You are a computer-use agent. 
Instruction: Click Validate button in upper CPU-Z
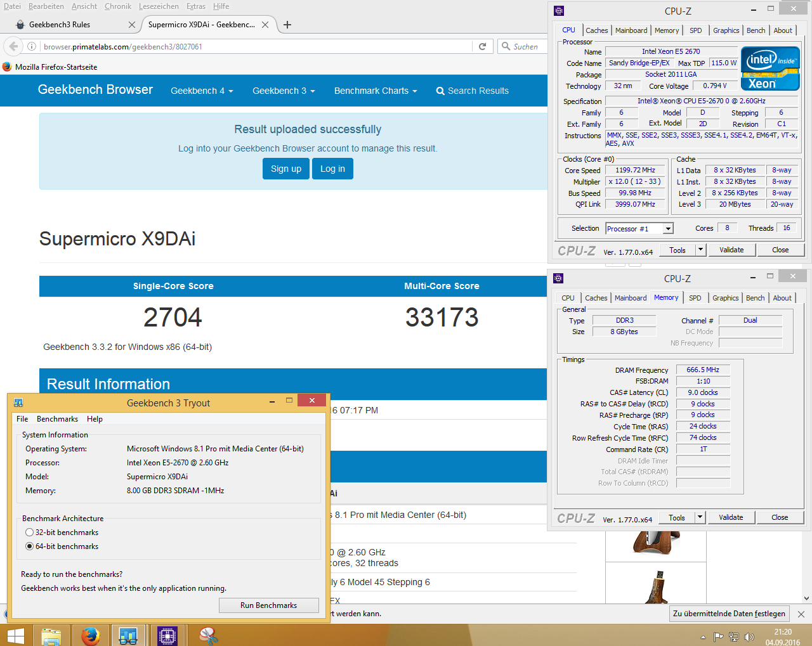(731, 250)
